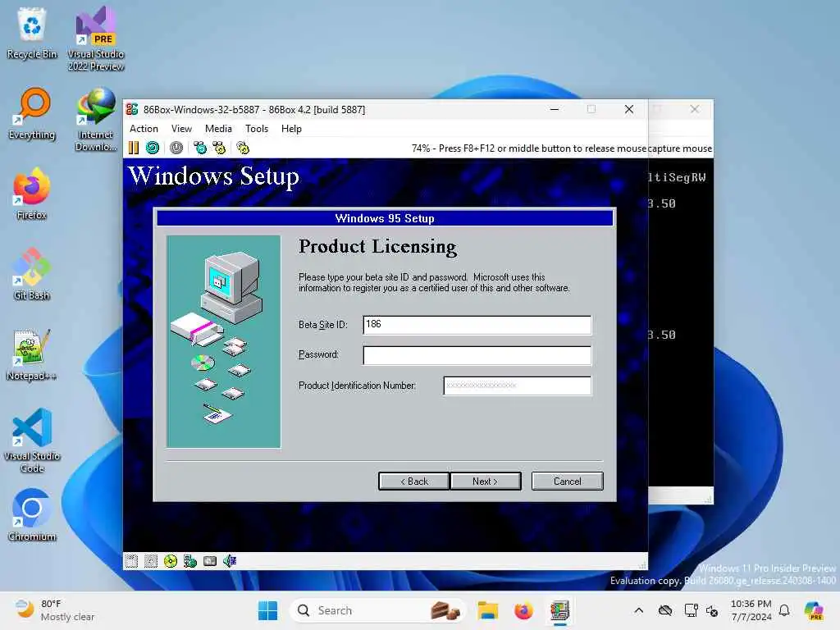
Task: Click 86Box taskbar icon
Action: (x=559, y=610)
